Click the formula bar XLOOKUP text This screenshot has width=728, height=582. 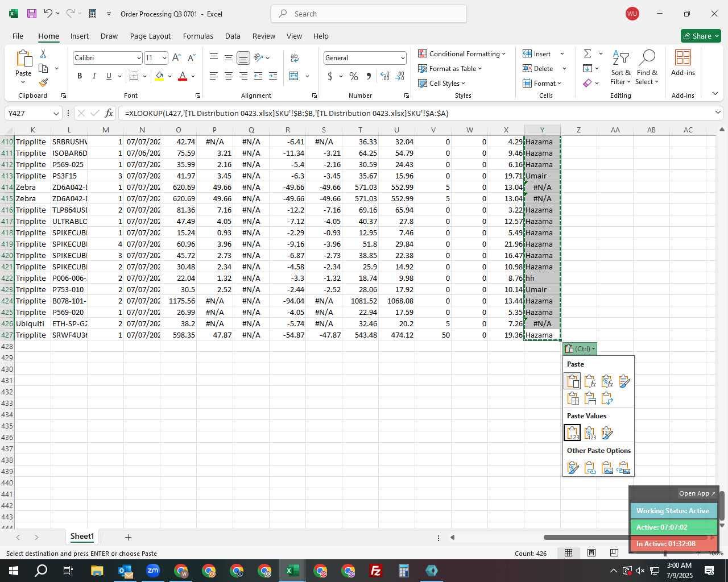287,113
